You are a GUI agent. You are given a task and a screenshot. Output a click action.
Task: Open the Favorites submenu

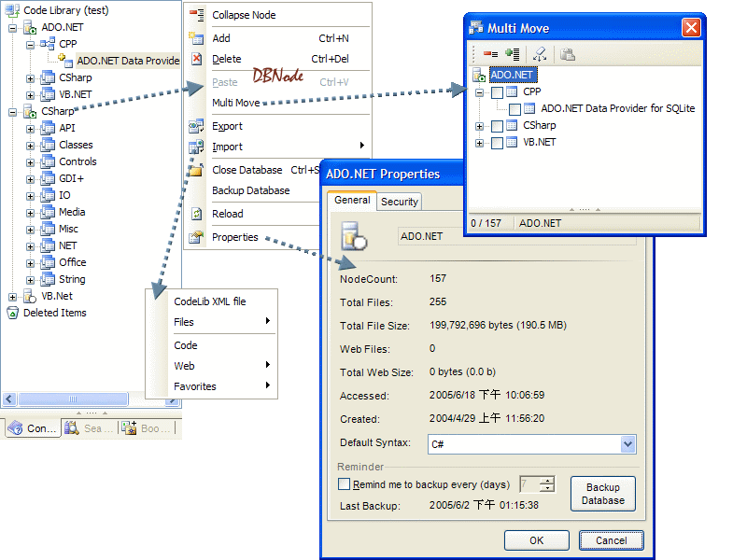click(x=222, y=386)
